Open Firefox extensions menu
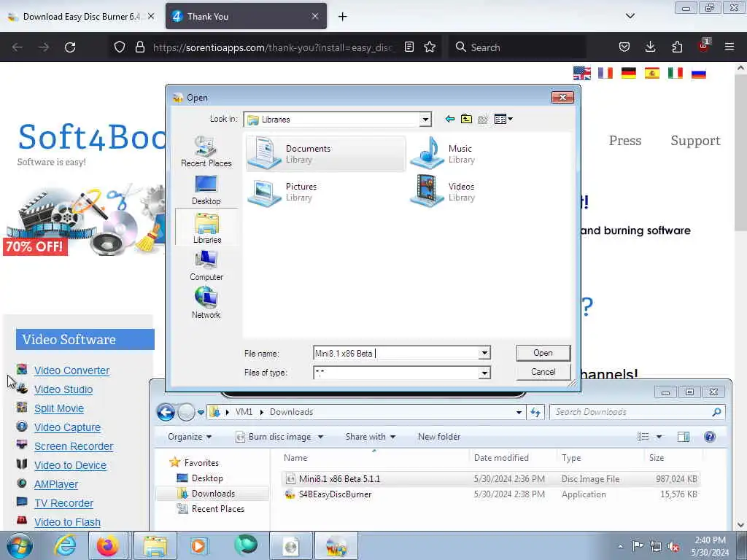This screenshot has width=747, height=560. coord(677,47)
